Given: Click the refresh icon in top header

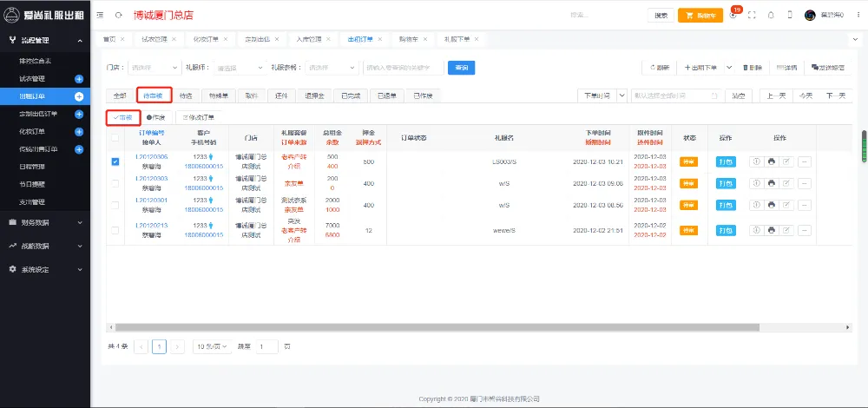Looking at the screenshot, I should coord(118,16).
